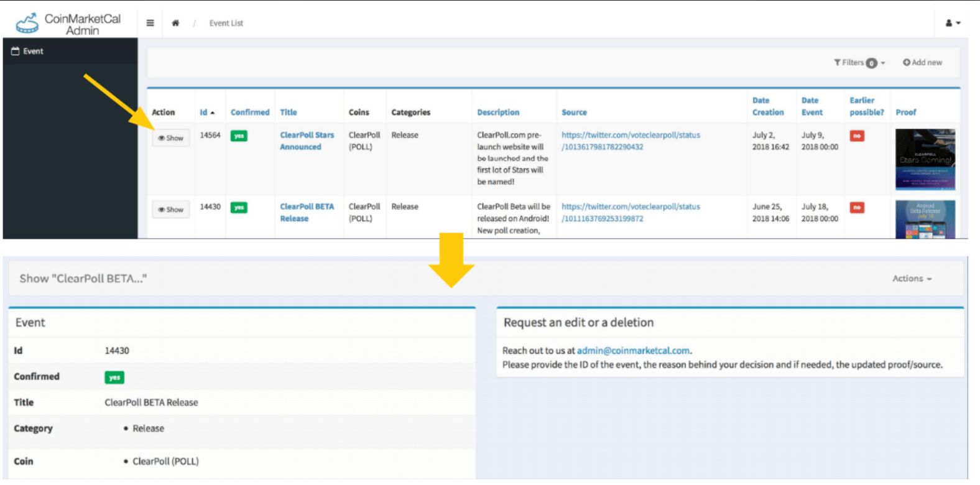Click the red no badge for event 14430
The width and height of the screenshot is (980, 485).
tap(857, 207)
